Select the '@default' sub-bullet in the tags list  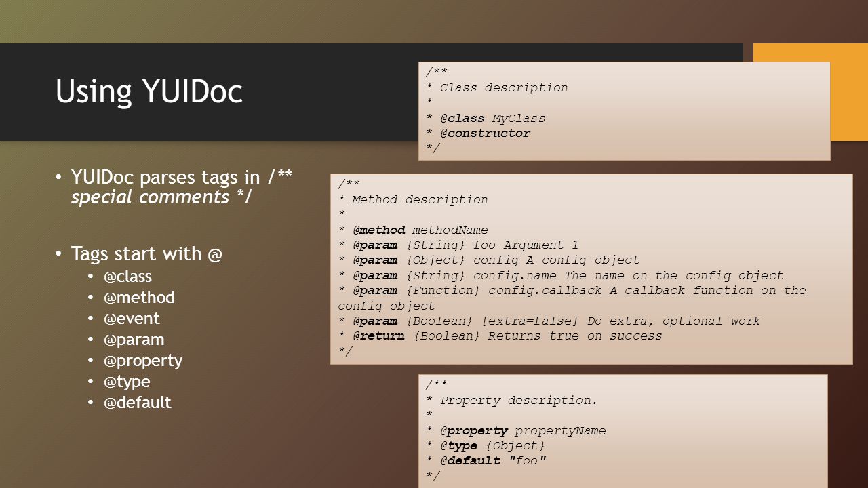137,403
